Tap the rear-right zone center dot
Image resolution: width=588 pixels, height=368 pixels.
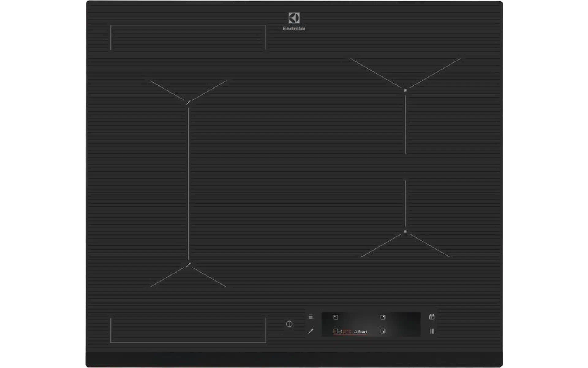[x=405, y=90]
